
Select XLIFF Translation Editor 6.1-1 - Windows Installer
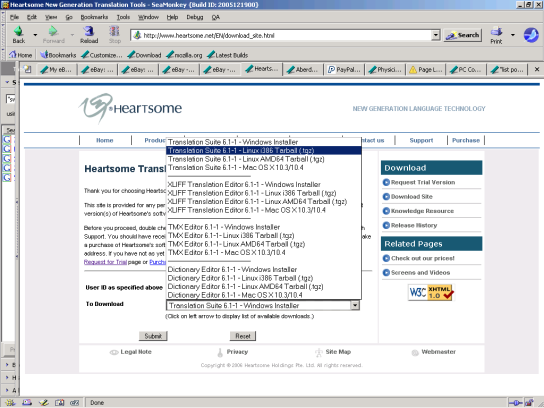pos(264,185)
